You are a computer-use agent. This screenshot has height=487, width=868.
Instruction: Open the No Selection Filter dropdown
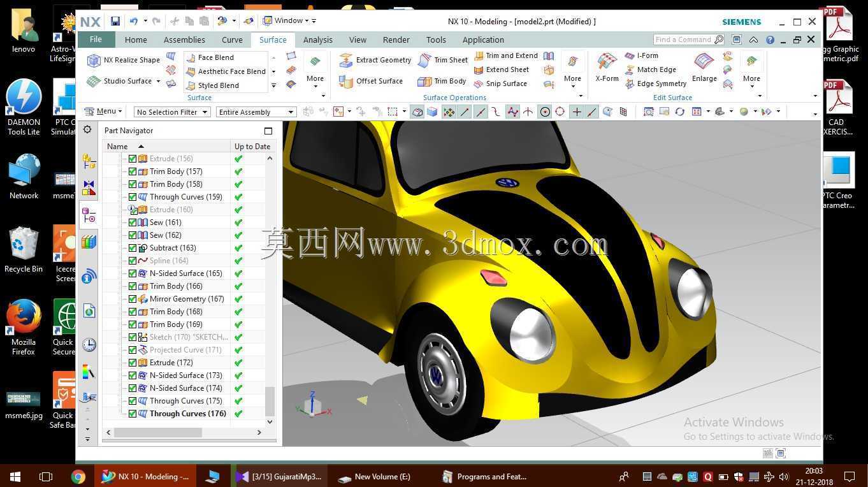tap(172, 112)
